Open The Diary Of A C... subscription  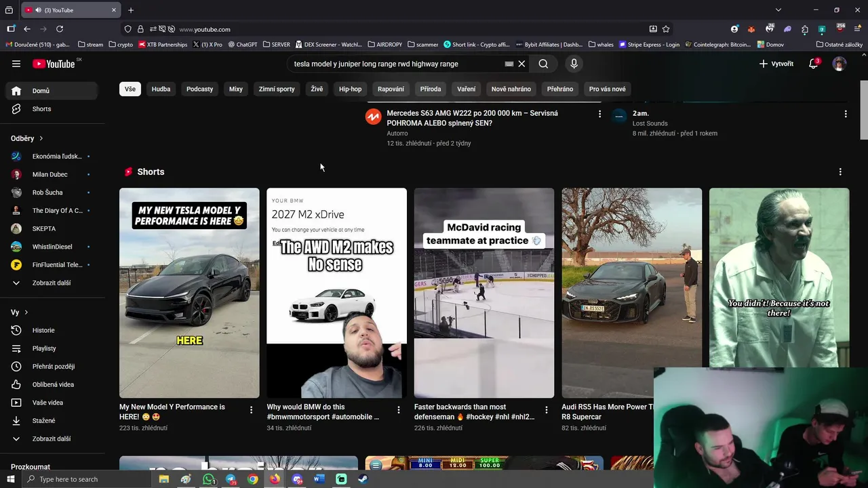coord(52,211)
